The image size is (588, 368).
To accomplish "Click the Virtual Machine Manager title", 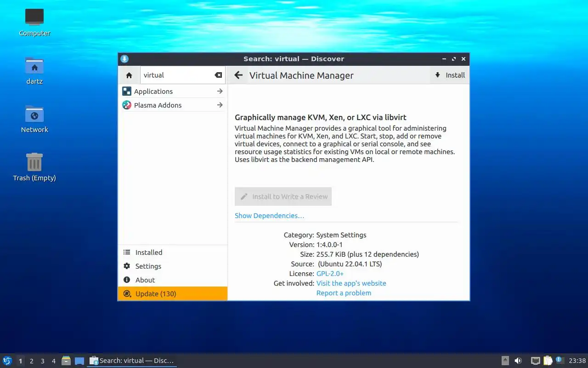I will point(301,75).
